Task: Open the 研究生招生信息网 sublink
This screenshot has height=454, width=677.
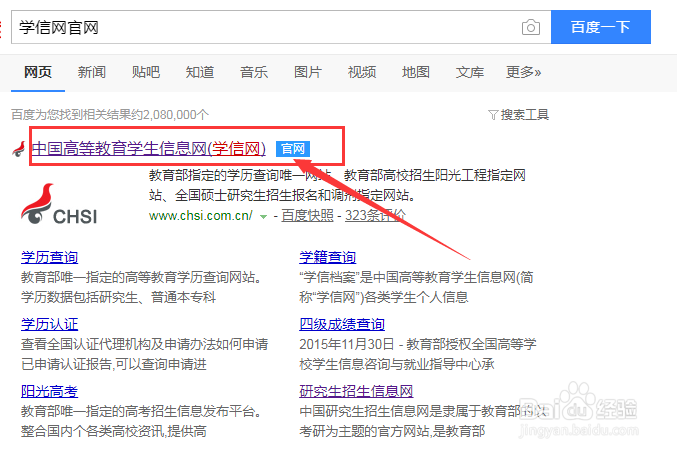Action: tap(356, 391)
